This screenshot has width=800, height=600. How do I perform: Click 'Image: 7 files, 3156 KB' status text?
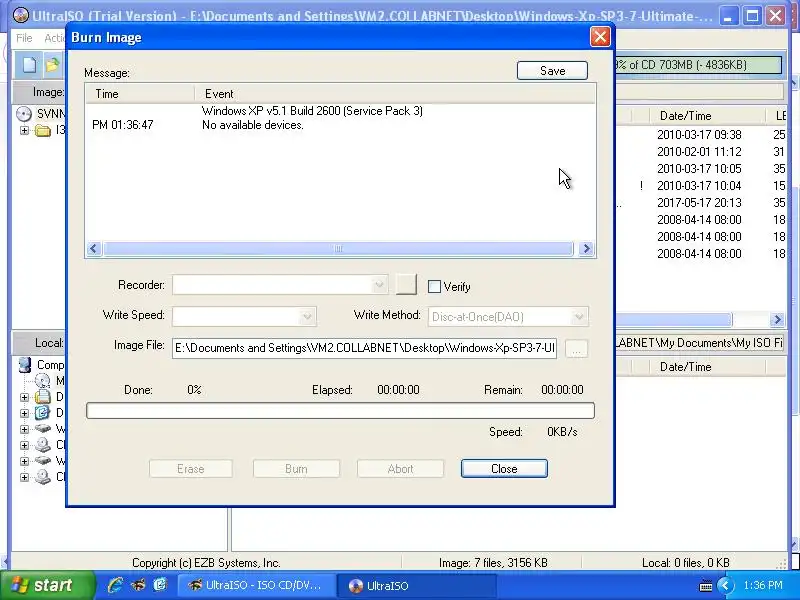tap(493, 563)
